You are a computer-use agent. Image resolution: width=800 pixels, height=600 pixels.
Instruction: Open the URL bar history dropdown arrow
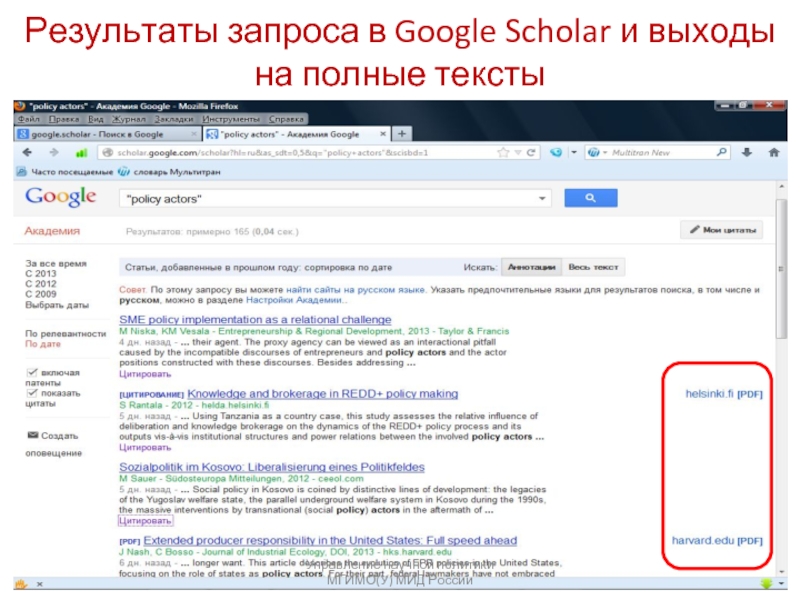(518, 152)
